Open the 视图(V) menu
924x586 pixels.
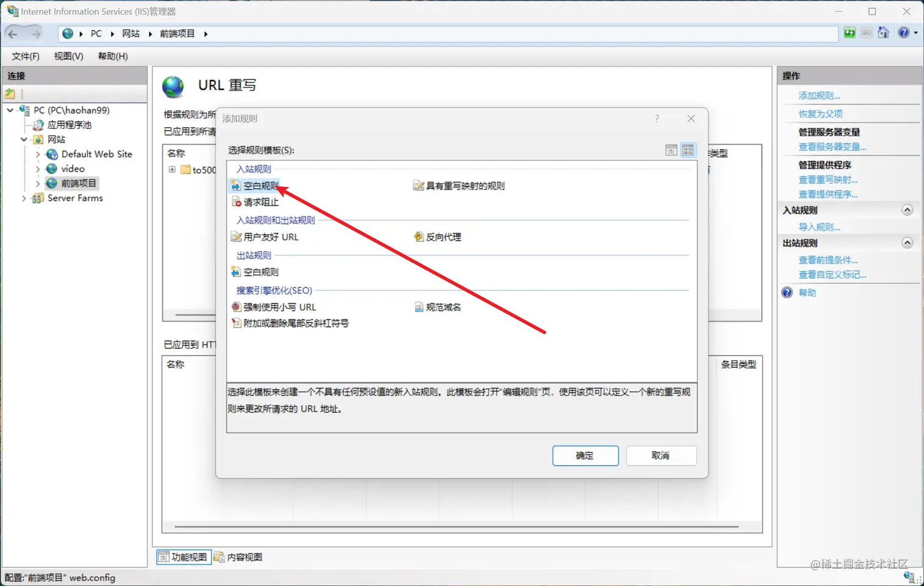pos(68,56)
